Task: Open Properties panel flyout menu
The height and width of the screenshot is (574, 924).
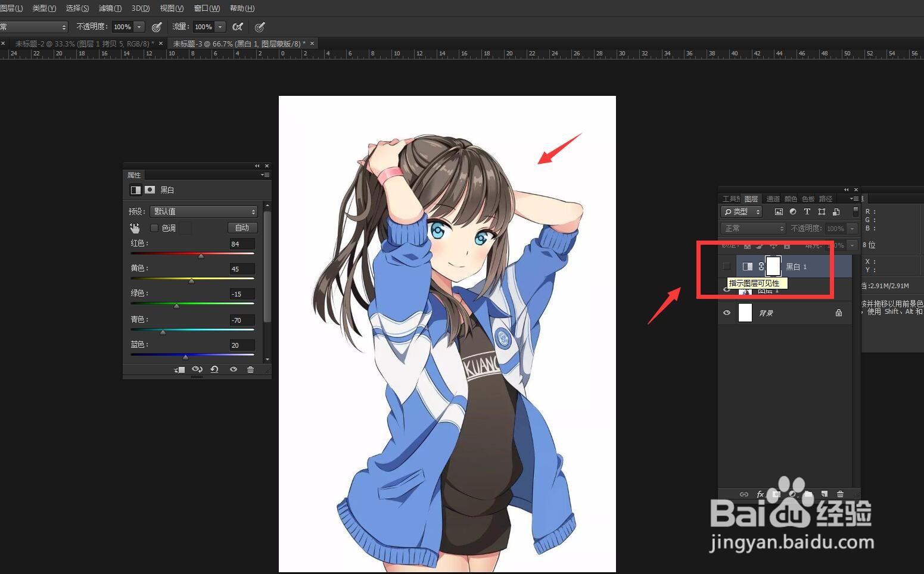Action: [x=265, y=175]
